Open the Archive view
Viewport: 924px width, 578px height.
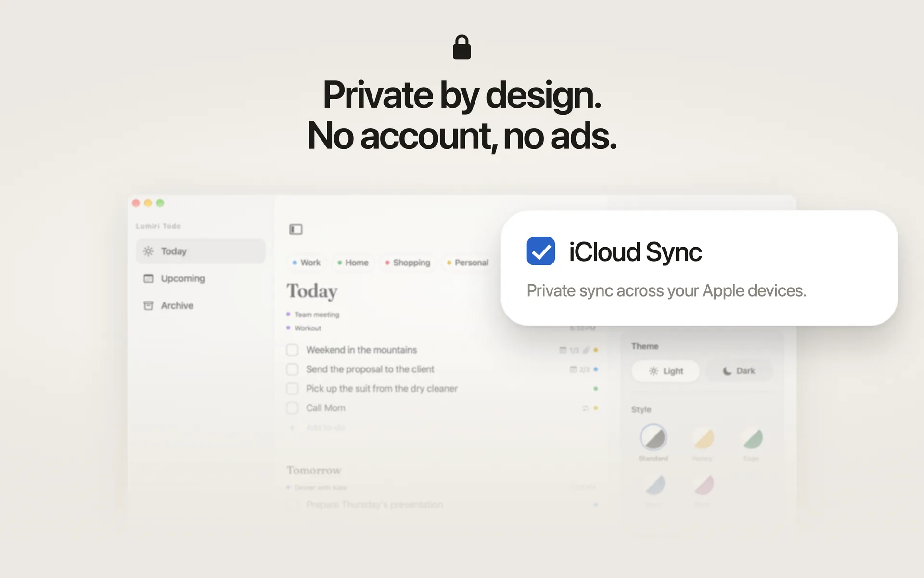200,305
